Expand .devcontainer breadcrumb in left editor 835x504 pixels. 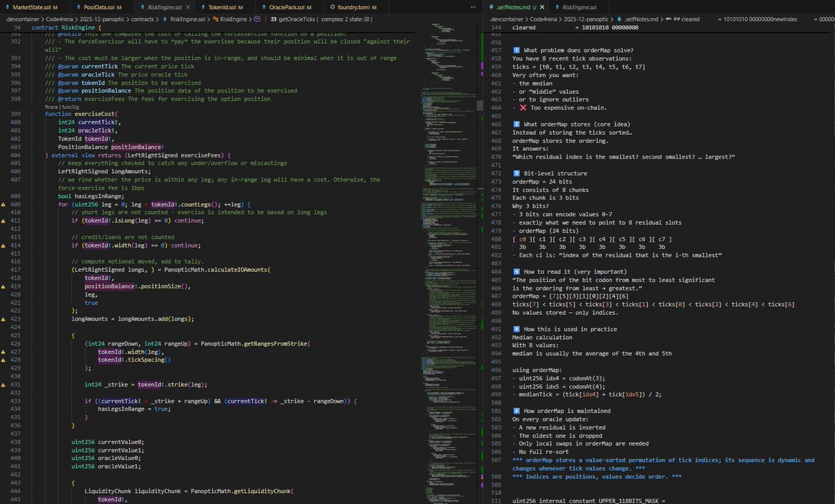tap(22, 21)
